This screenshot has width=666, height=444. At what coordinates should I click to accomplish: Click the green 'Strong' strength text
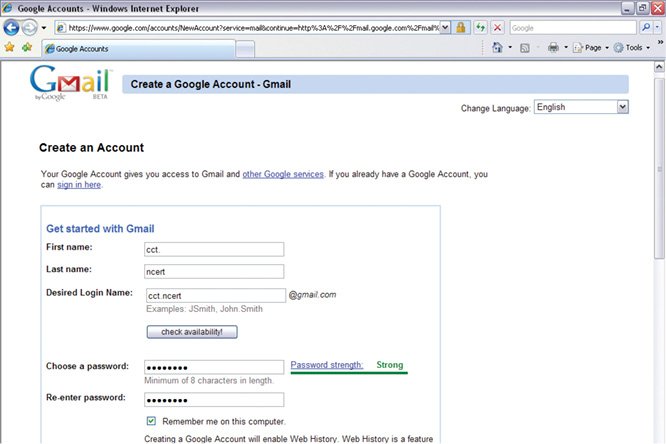(389, 365)
